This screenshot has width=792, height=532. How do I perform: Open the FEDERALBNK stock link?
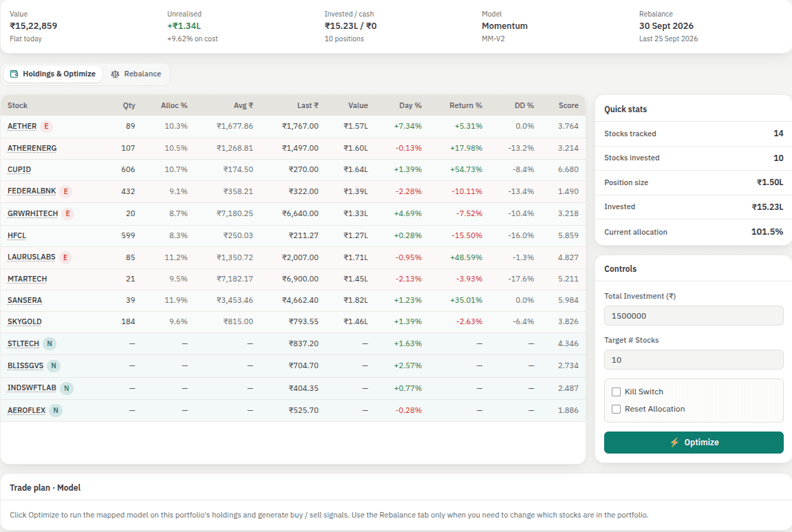tap(32, 191)
